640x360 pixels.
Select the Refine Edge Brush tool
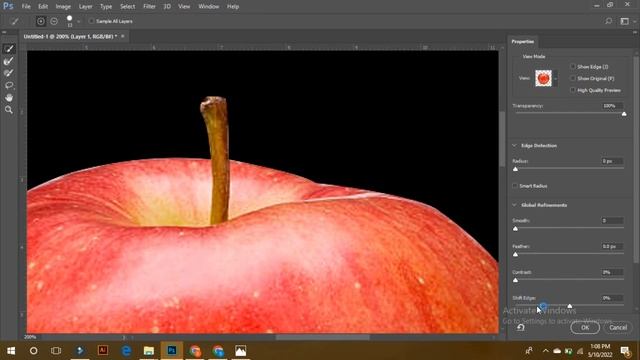9,61
